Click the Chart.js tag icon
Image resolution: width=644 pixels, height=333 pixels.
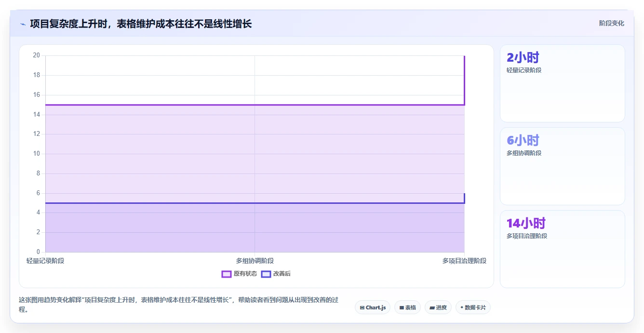click(362, 307)
